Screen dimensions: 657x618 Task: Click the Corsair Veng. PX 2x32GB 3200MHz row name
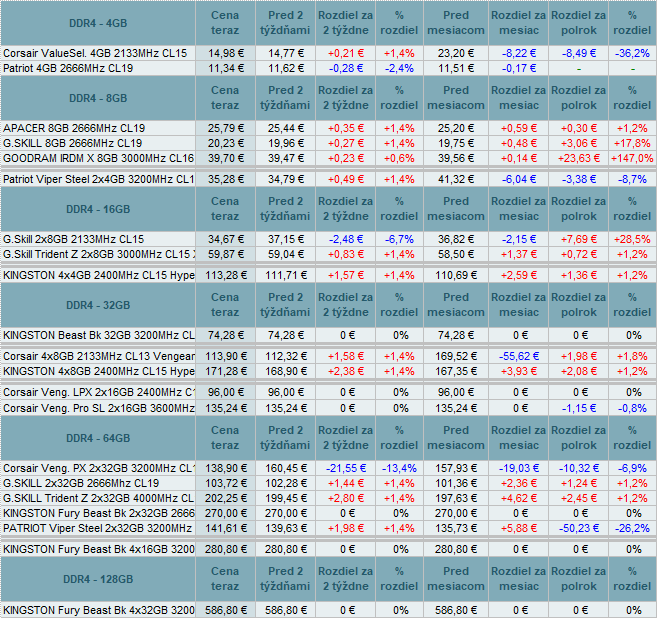point(98,468)
